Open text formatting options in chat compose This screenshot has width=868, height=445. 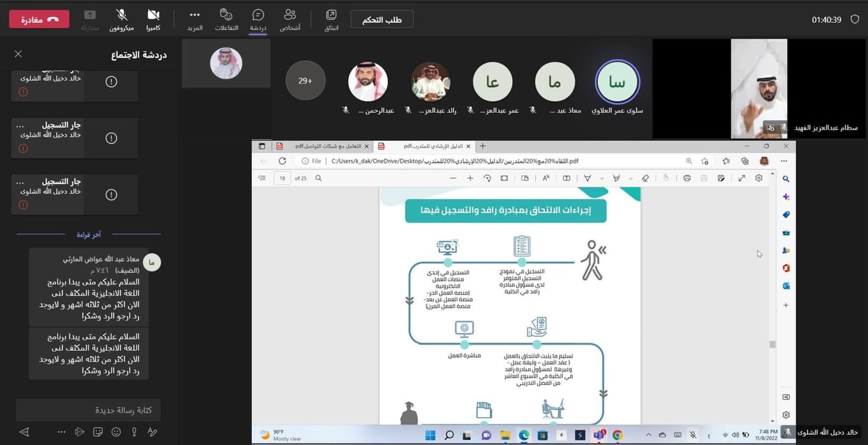(x=152, y=432)
